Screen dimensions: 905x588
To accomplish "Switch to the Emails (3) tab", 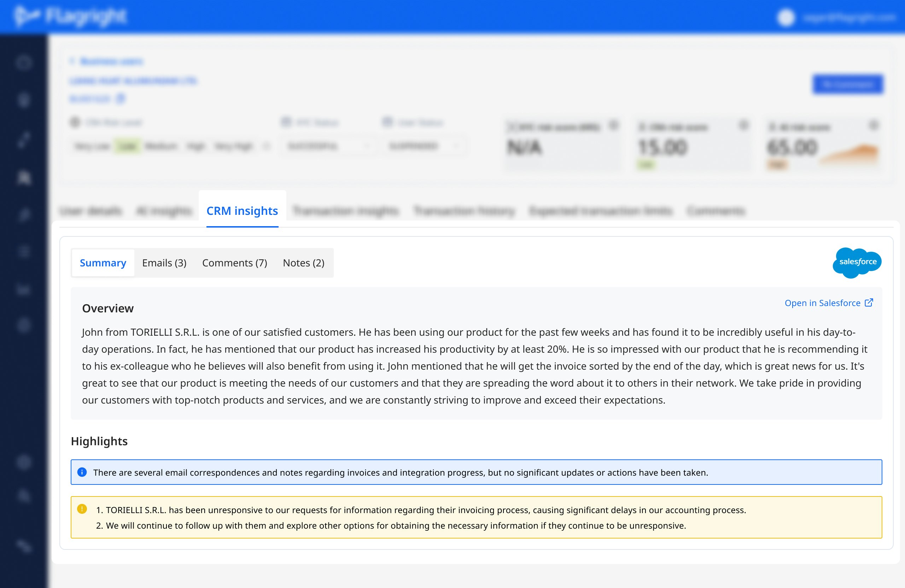I will tap(164, 263).
